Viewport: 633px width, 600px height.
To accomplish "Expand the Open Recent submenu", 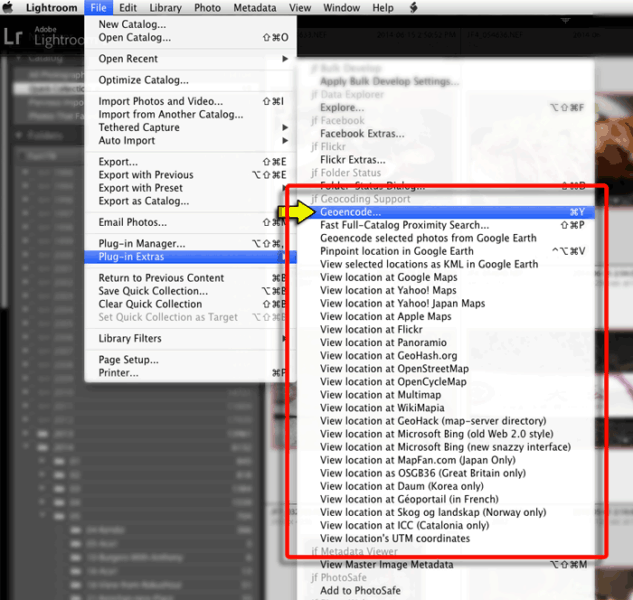I will (190, 59).
